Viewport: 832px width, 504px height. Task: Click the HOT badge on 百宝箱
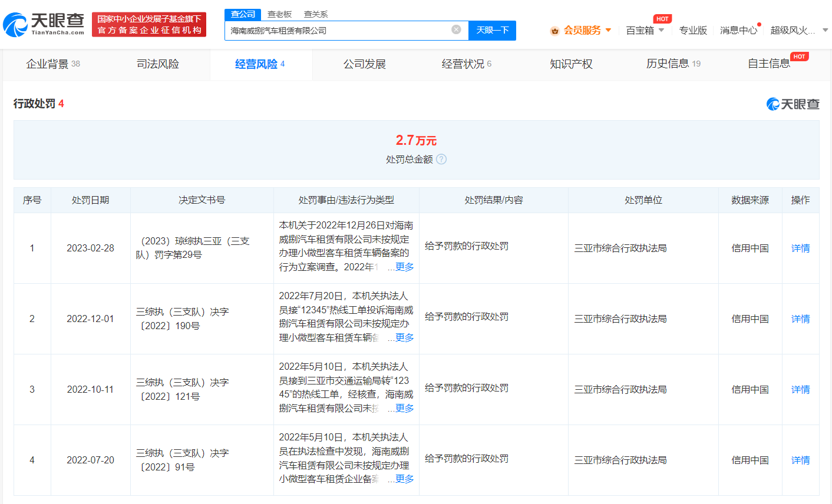coord(662,18)
